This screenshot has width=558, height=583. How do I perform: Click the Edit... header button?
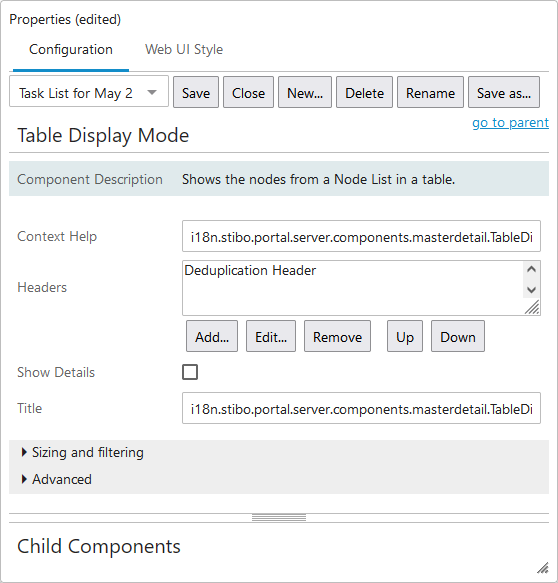pos(271,336)
